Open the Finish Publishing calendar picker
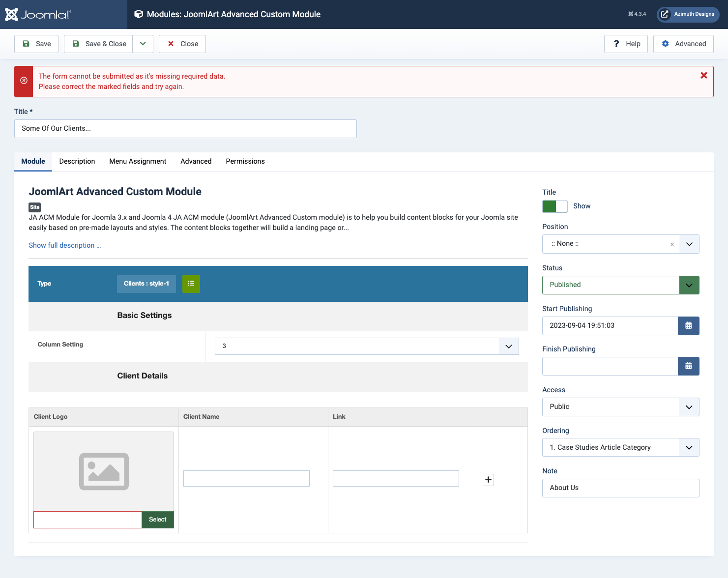The height and width of the screenshot is (578, 728). (688, 366)
